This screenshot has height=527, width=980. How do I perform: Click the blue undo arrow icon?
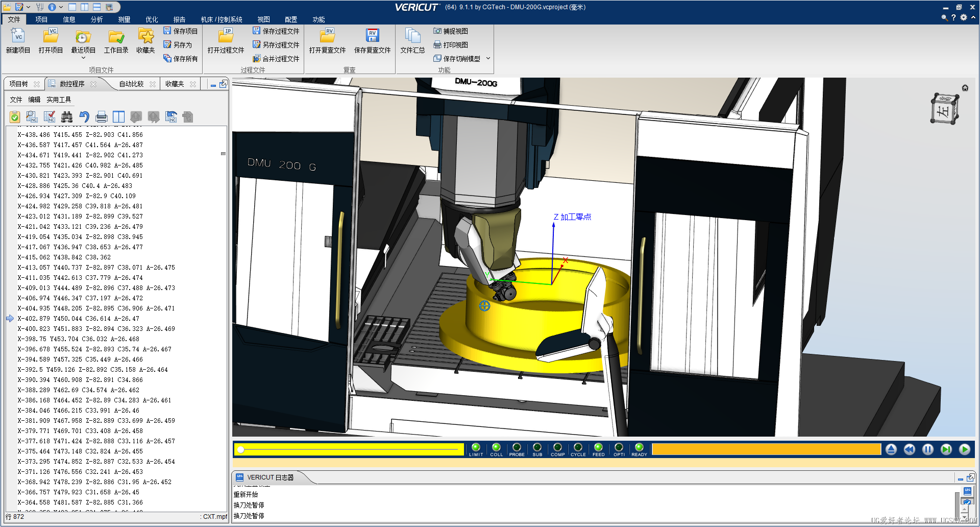[84, 117]
